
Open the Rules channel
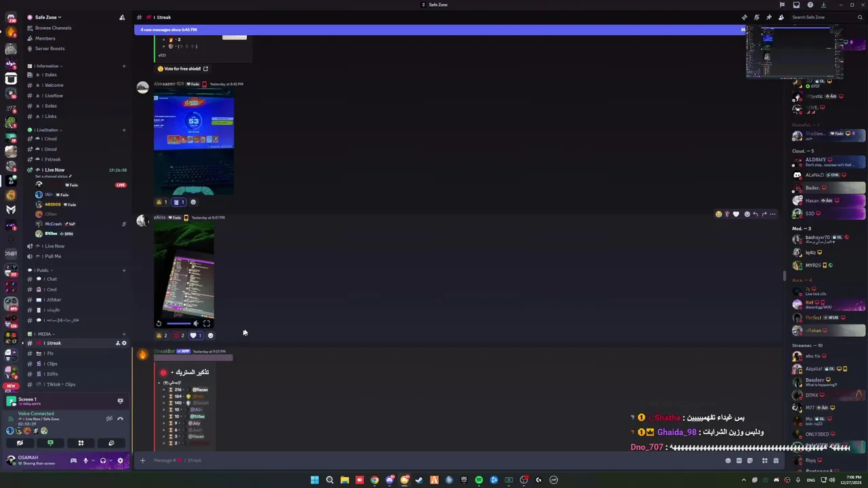(x=50, y=75)
